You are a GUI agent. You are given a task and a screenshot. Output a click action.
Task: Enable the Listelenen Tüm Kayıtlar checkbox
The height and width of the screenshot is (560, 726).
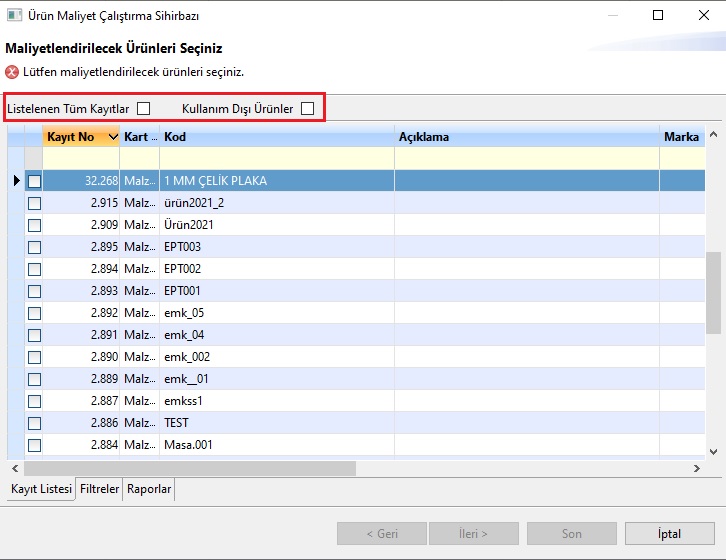144,108
